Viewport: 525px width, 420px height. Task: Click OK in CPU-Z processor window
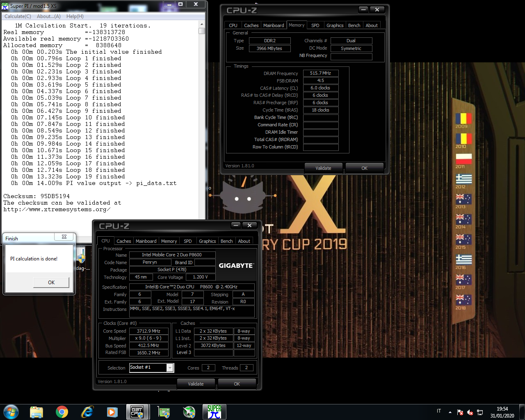(237, 384)
